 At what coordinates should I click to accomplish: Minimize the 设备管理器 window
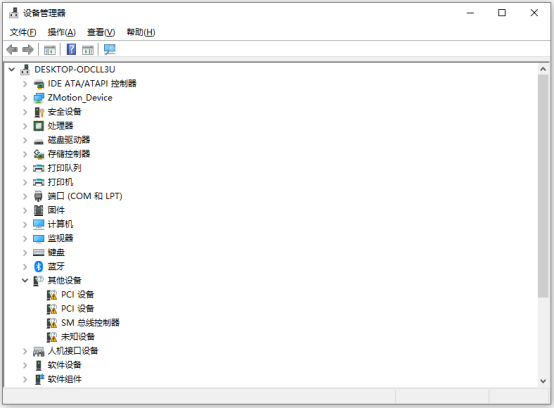(470, 13)
